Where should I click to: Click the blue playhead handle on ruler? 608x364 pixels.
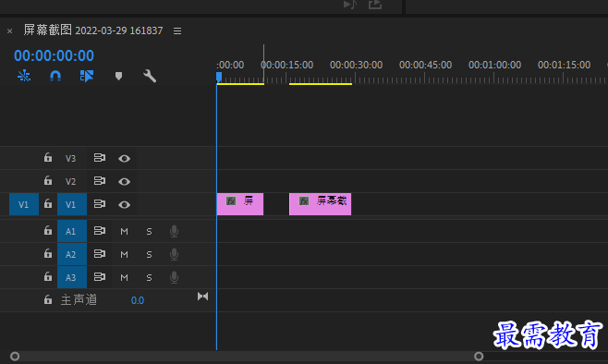tap(219, 77)
